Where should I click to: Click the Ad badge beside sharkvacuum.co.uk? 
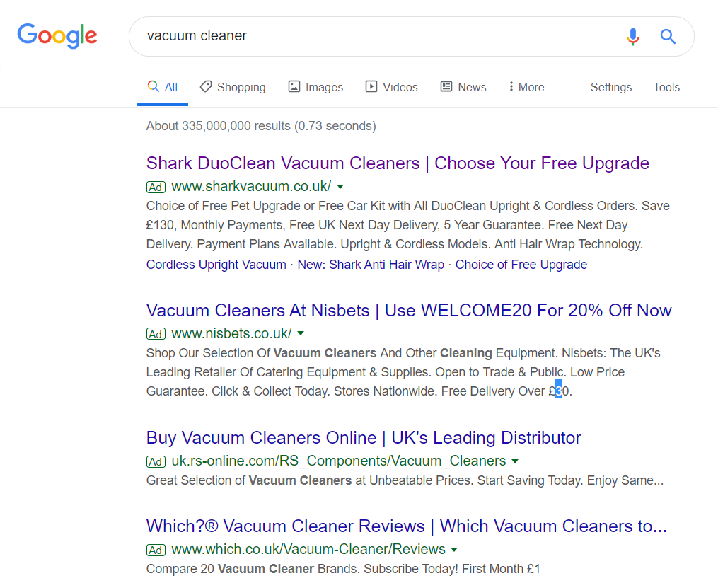point(156,187)
